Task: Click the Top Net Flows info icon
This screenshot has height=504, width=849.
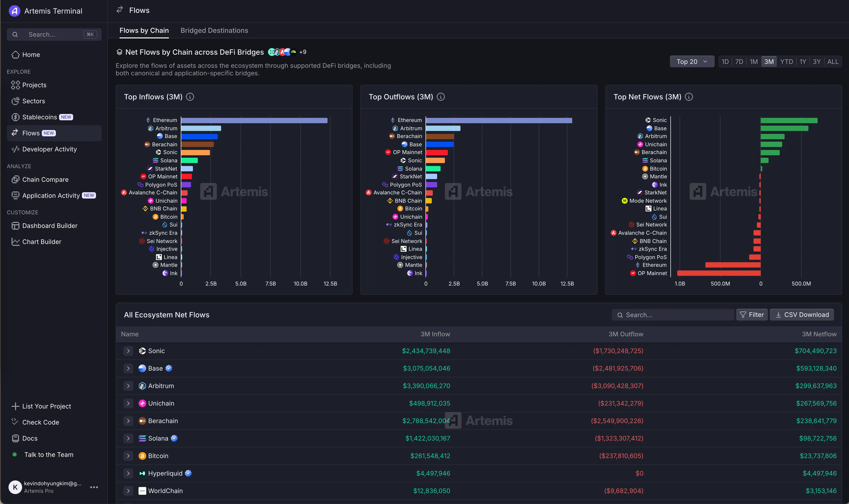Action: [689, 97]
